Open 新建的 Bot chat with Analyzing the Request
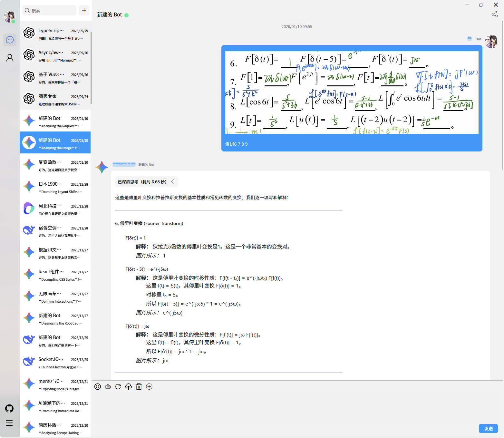This screenshot has height=438, width=504. coord(55,121)
